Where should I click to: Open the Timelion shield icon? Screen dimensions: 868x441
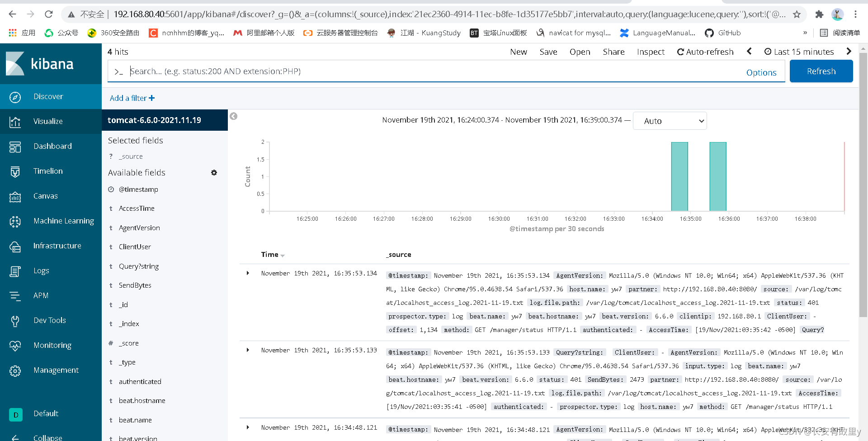[15, 171]
